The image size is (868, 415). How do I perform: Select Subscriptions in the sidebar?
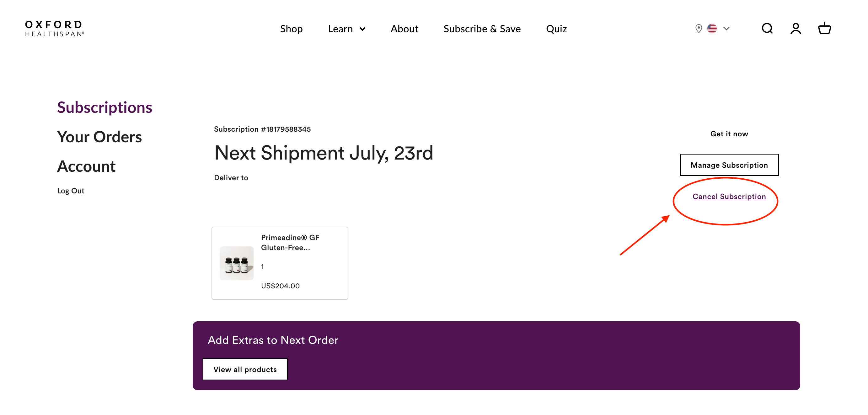[104, 108]
